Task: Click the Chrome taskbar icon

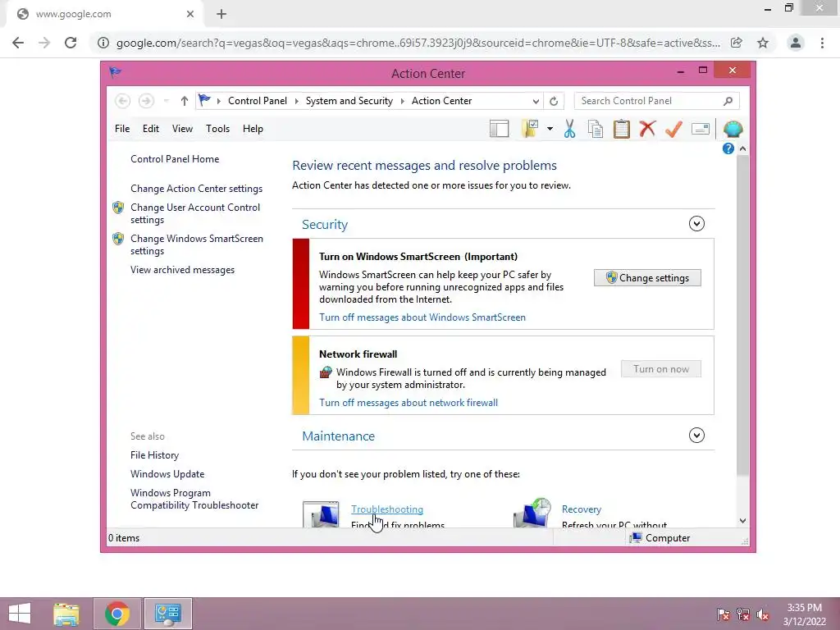Action: click(x=117, y=614)
